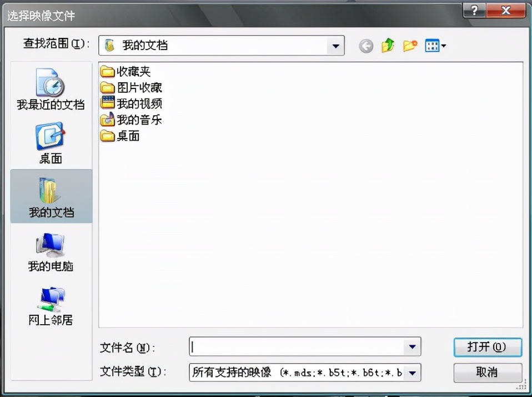The image size is (532, 397).
Task: Go up one folder level
Action: tap(388, 46)
